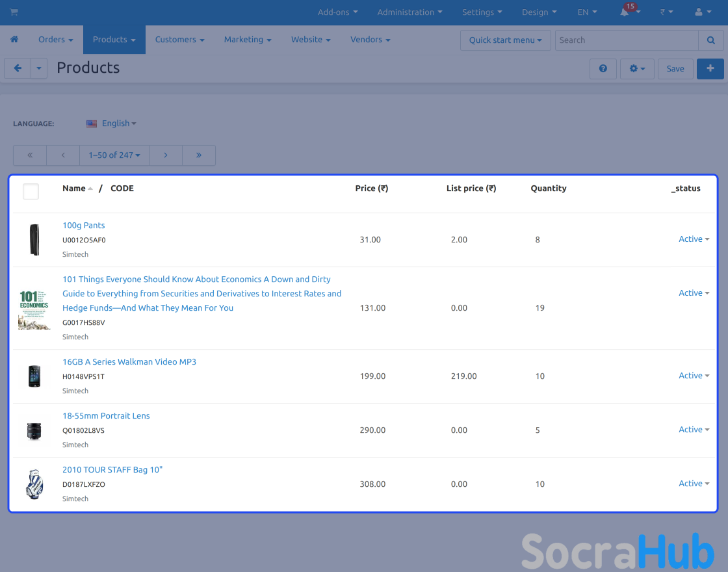
Task: Open the notifications bell icon
Action: coord(625,12)
